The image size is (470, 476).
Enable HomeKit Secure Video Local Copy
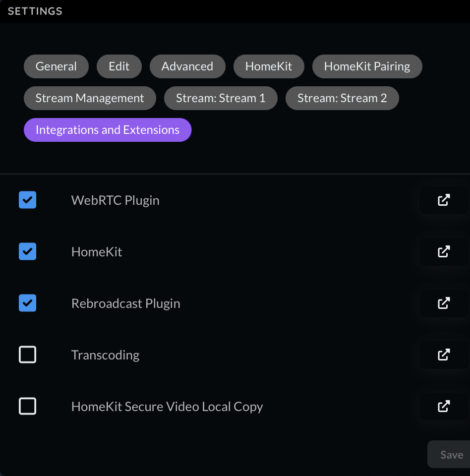click(x=27, y=406)
